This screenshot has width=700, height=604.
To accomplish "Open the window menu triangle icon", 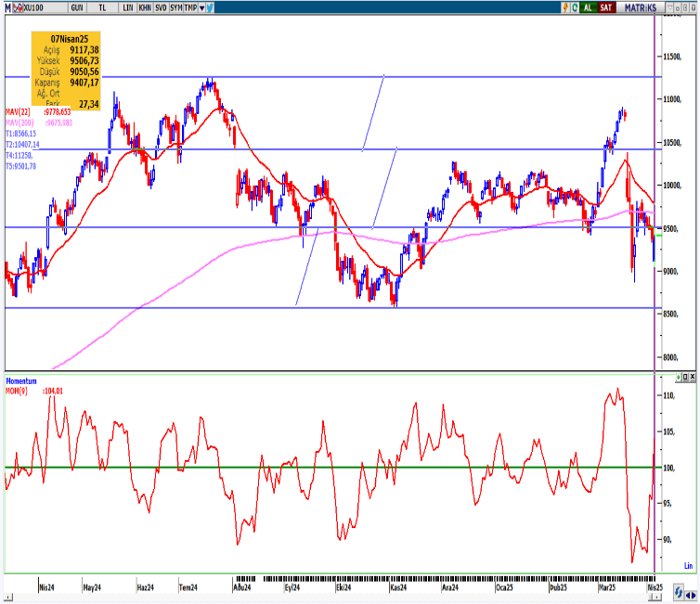I will tap(669, 7).
